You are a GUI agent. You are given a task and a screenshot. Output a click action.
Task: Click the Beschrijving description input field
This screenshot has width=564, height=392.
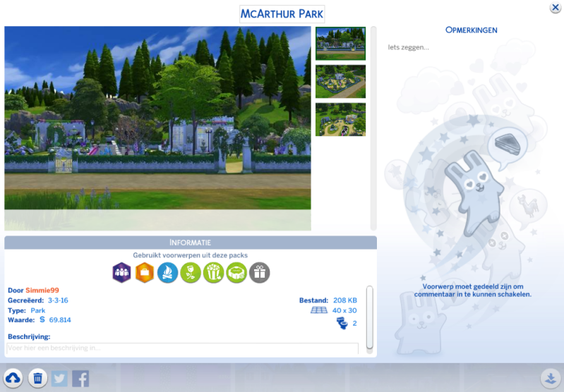[183, 348]
